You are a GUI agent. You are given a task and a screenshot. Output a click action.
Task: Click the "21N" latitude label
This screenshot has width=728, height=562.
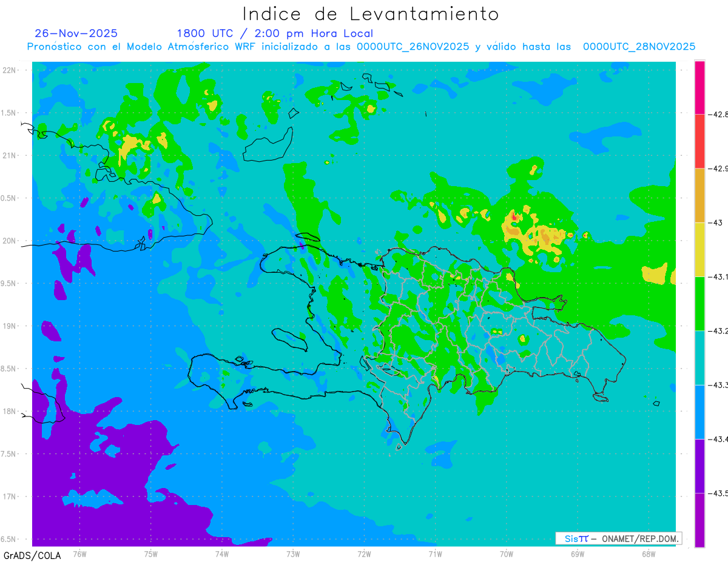point(10,155)
